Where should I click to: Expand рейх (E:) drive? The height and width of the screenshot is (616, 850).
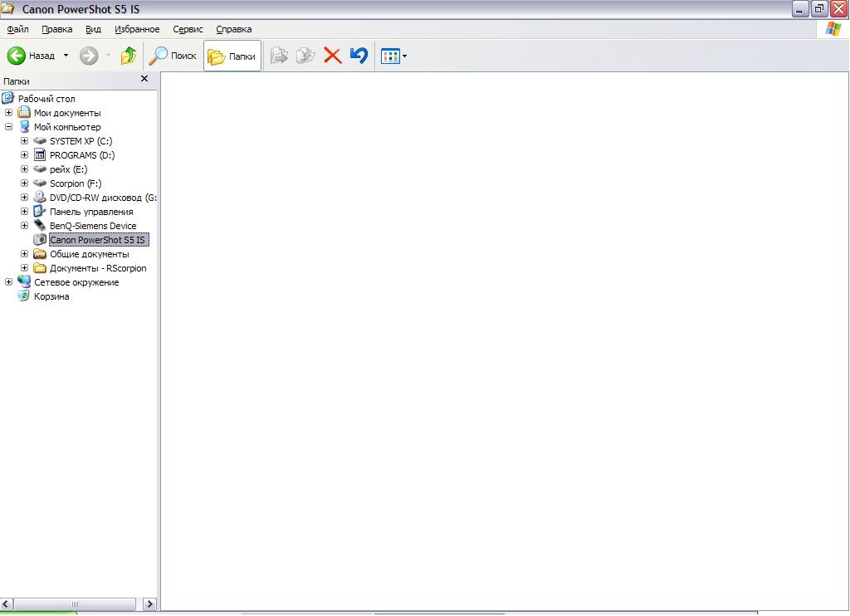tap(24, 169)
